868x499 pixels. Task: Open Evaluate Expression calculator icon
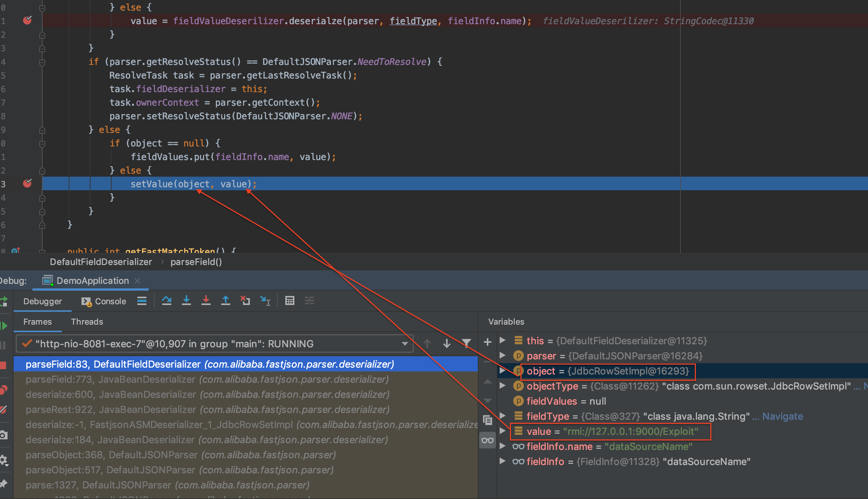pos(289,301)
